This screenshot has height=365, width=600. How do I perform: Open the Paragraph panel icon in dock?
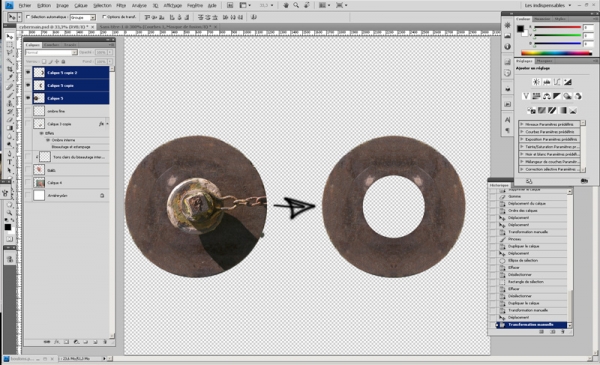(507, 130)
